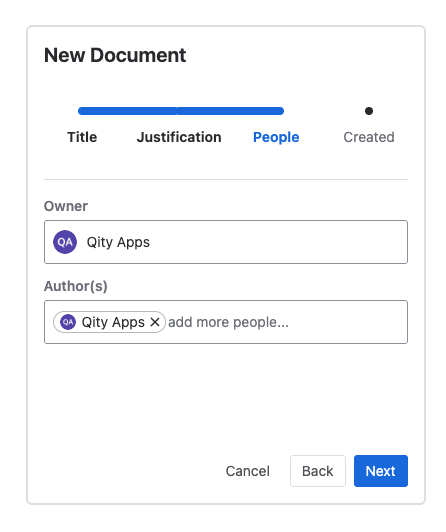The height and width of the screenshot is (532, 446).
Task: Open the Owner selection field
Action: point(226,242)
